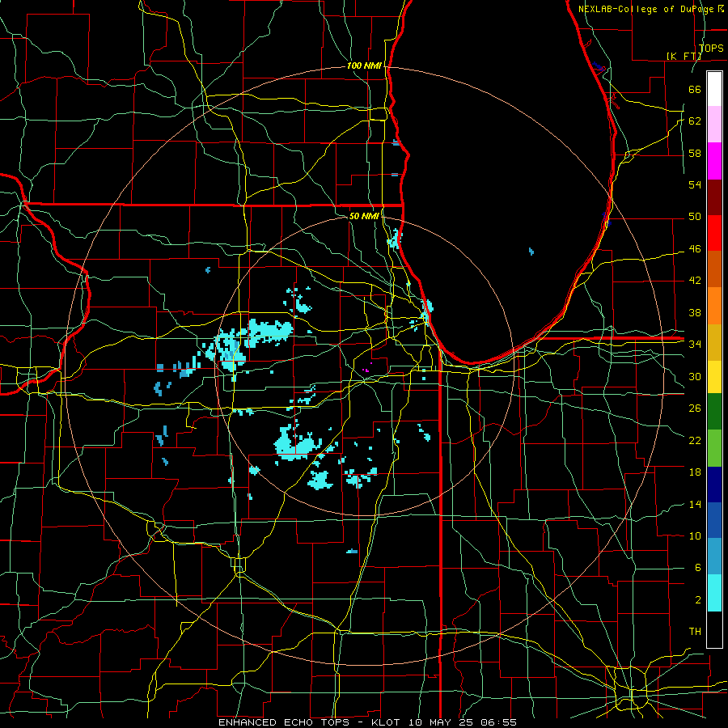The width and height of the screenshot is (728, 728).
Task: Pick the bright yellow legend swatch
Action: click(714, 377)
